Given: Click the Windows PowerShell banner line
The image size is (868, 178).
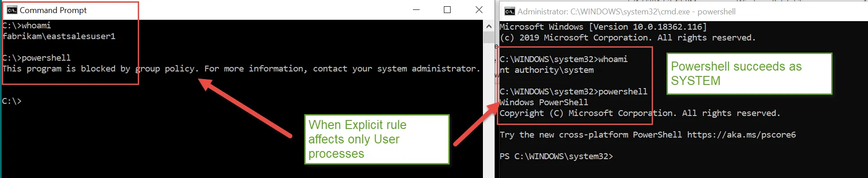Looking at the screenshot, I should coord(544,102).
